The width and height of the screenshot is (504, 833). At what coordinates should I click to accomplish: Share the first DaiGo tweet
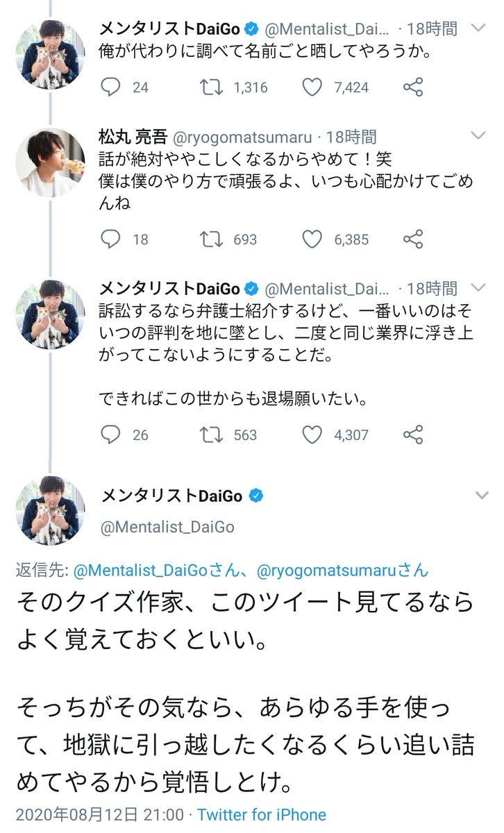click(413, 87)
